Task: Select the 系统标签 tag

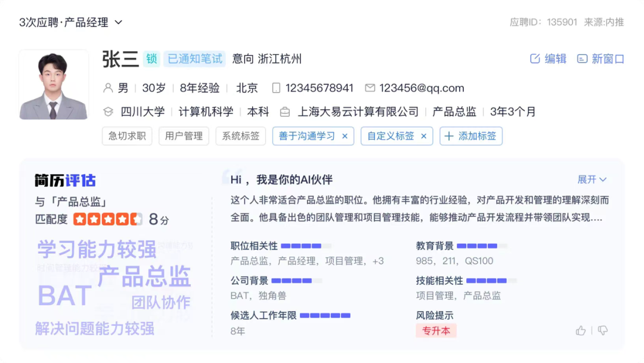Action: click(240, 136)
